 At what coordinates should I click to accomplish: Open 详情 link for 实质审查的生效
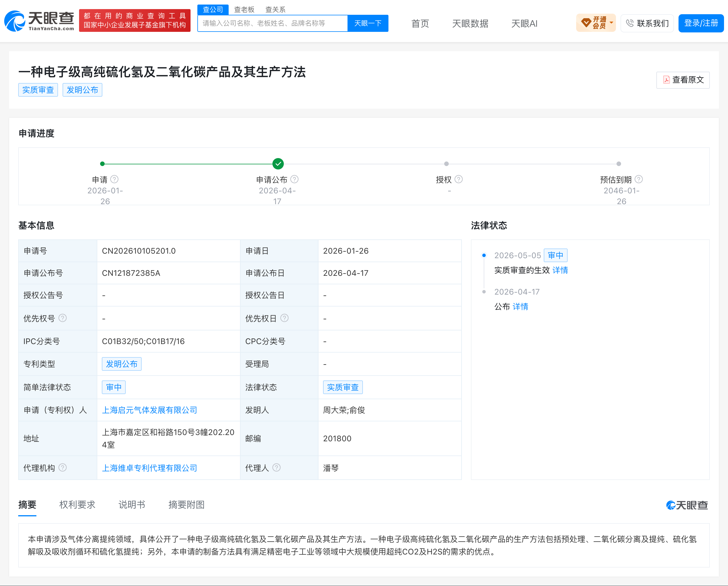(x=560, y=270)
